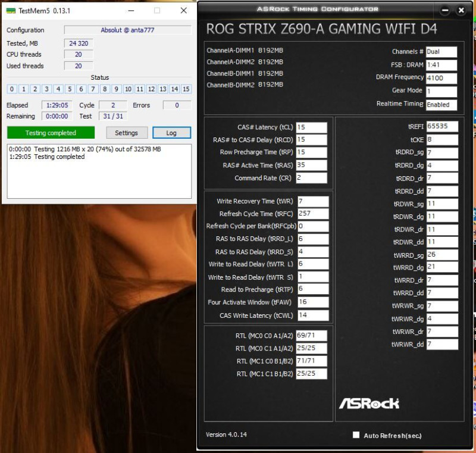The width and height of the screenshot is (476, 453).
Task: Click the tRRD_L value field
Action: (x=313, y=239)
